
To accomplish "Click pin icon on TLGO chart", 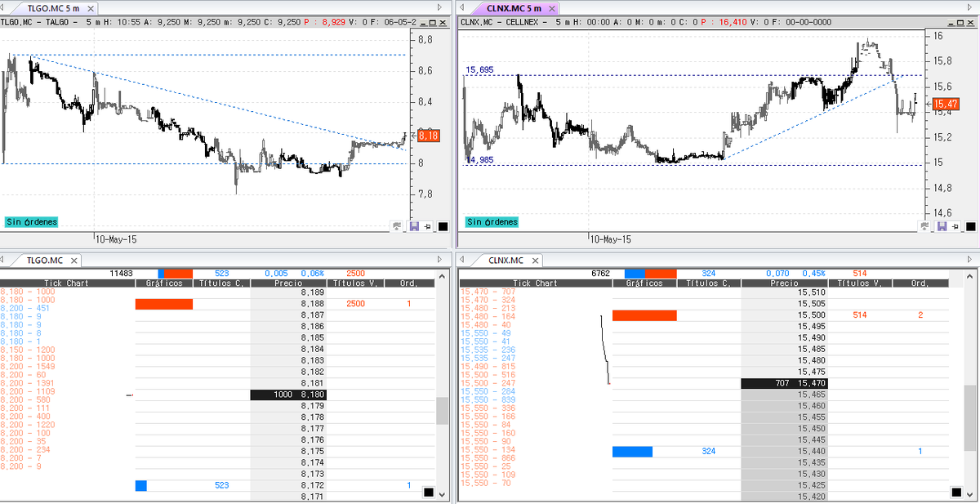I will tap(429, 226).
